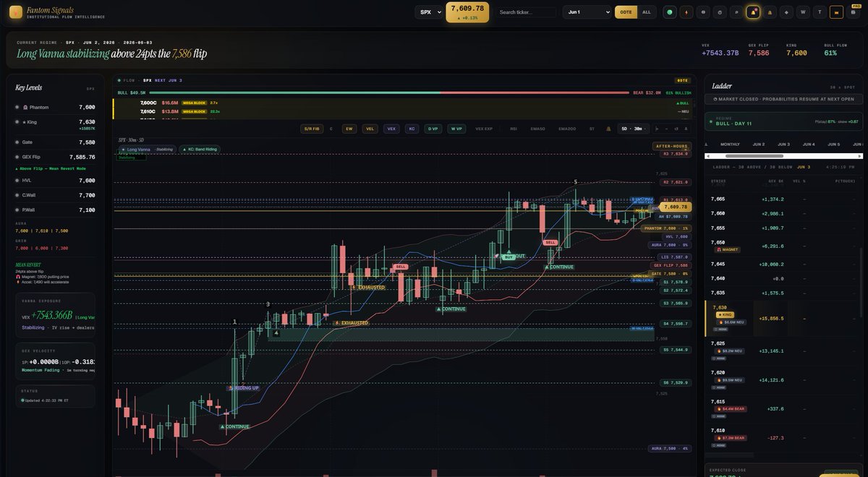Screen dimensions: 868x477
Task: Click the AFTER-HOURS badge on chart
Action: pos(671,146)
